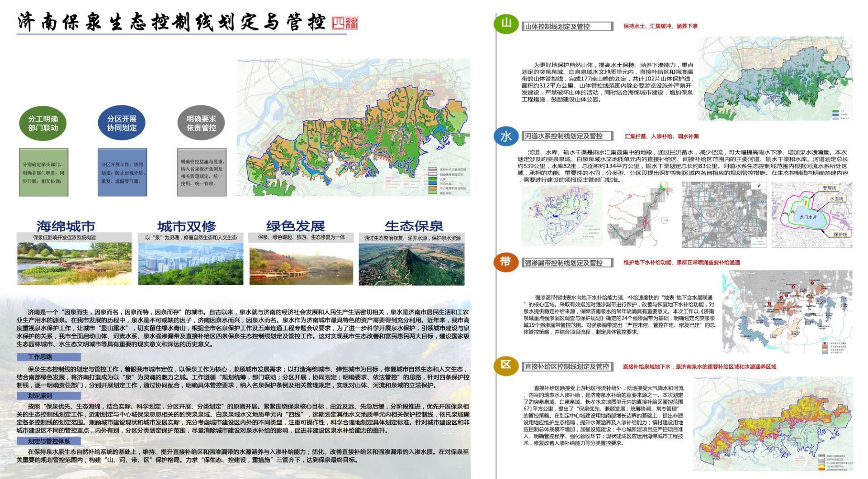
Task: Click the legend of the direct recharge map
Action: [835, 463]
